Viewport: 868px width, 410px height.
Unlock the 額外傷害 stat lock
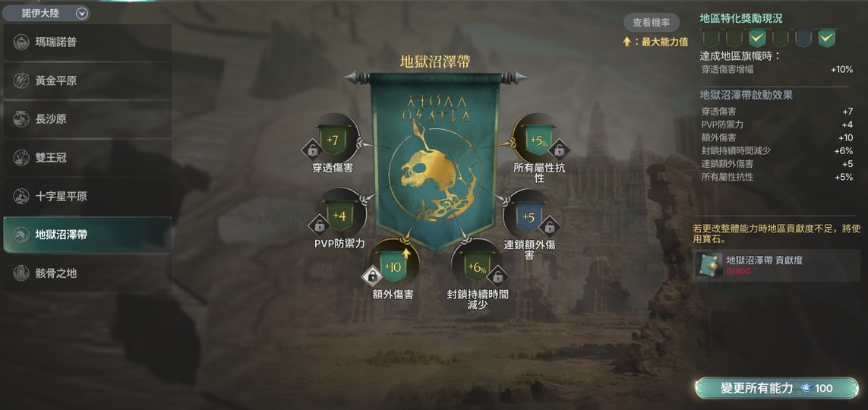pyautogui.click(x=372, y=276)
